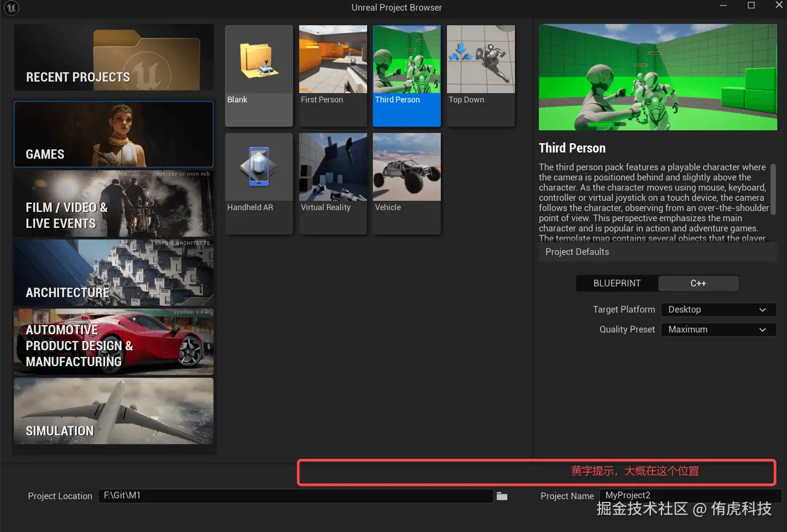The width and height of the screenshot is (787, 532).
Task: Select the Top Down template
Action: [480, 76]
